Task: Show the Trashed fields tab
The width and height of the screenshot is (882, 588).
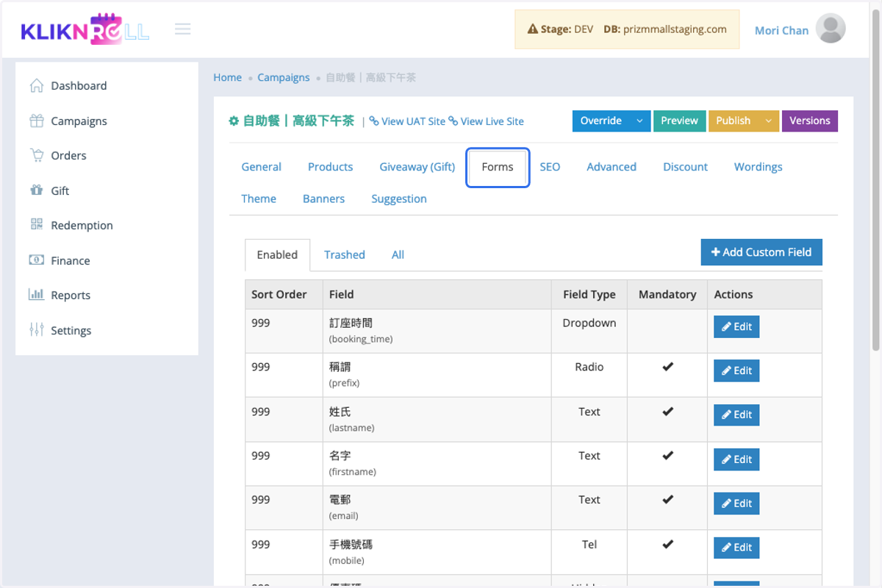Action: 345,255
